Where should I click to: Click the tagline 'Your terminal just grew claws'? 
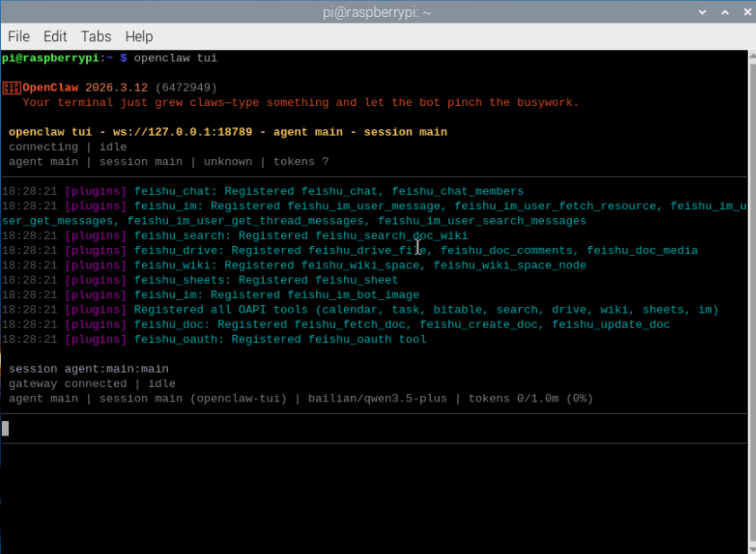[123, 102]
